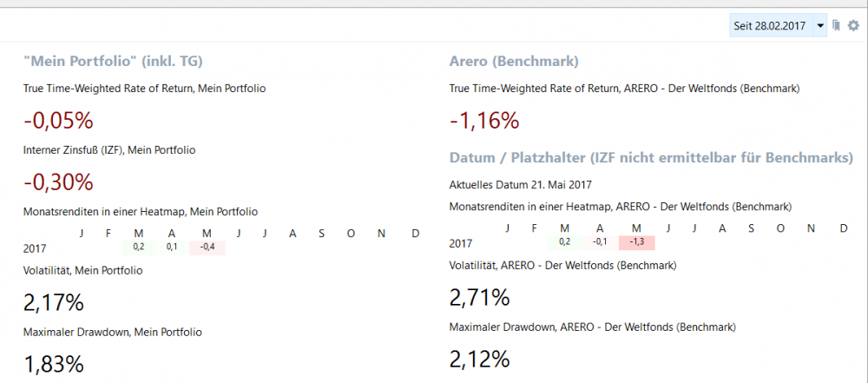Image resolution: width=868 pixels, height=383 pixels.
Task: Open the dashboard bookmarks icon
Action: click(x=836, y=26)
